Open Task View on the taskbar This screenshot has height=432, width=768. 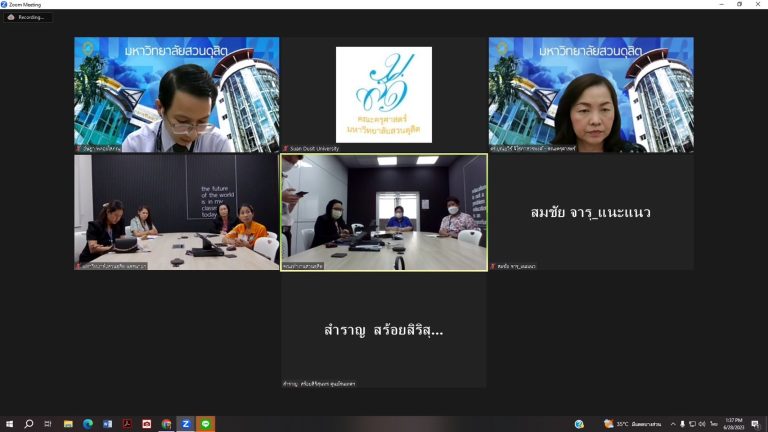[48, 424]
